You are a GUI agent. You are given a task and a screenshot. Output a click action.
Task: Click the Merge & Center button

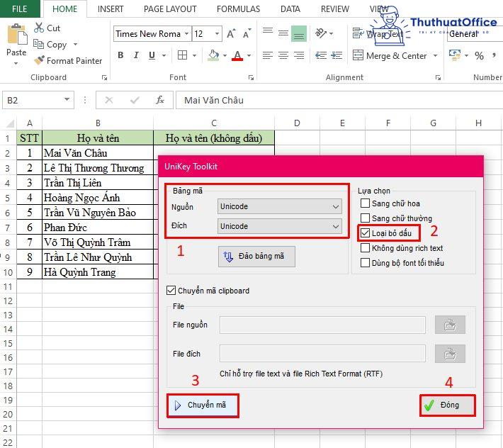(390, 56)
